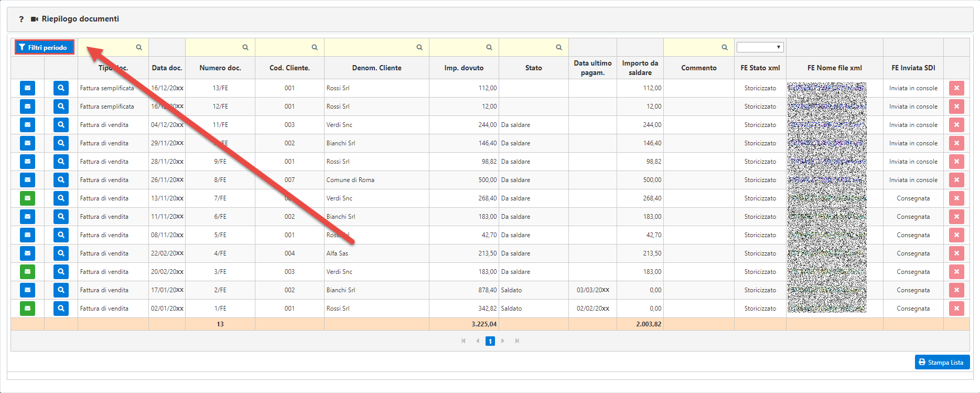The height and width of the screenshot is (393, 980).
Task: Click green mail icon for invoice 1/FE
Action: [27, 309]
